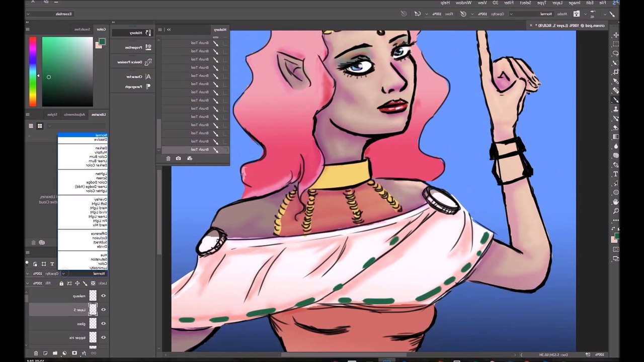Image resolution: width=644 pixels, height=362 pixels.
Task: Click the foreground color swatch in Color panel
Action: 102,42
